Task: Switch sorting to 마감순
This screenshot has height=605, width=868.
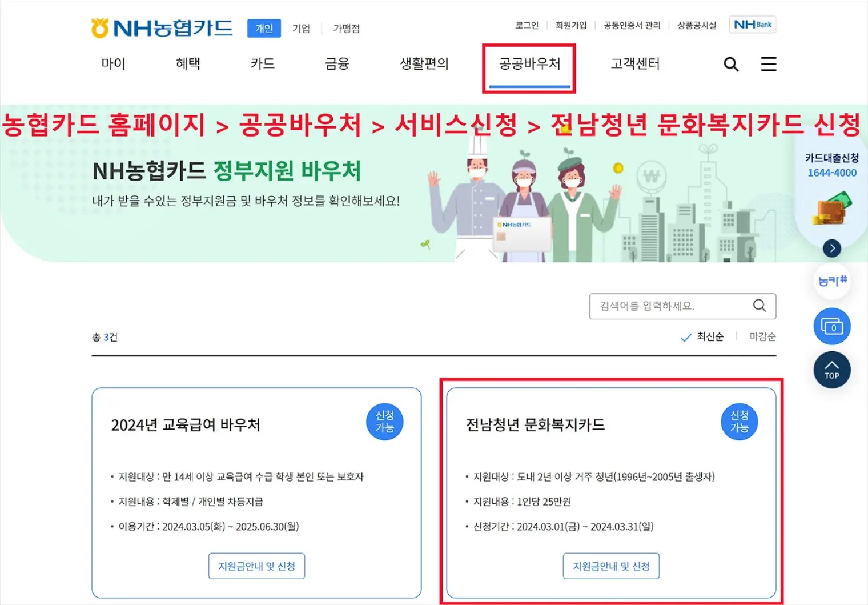Action: 762,336
